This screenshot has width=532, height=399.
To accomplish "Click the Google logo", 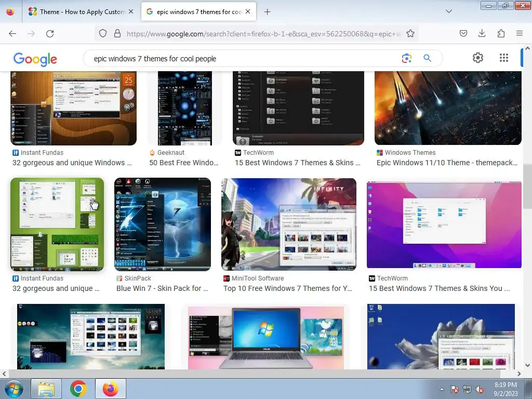I will click(x=35, y=59).
